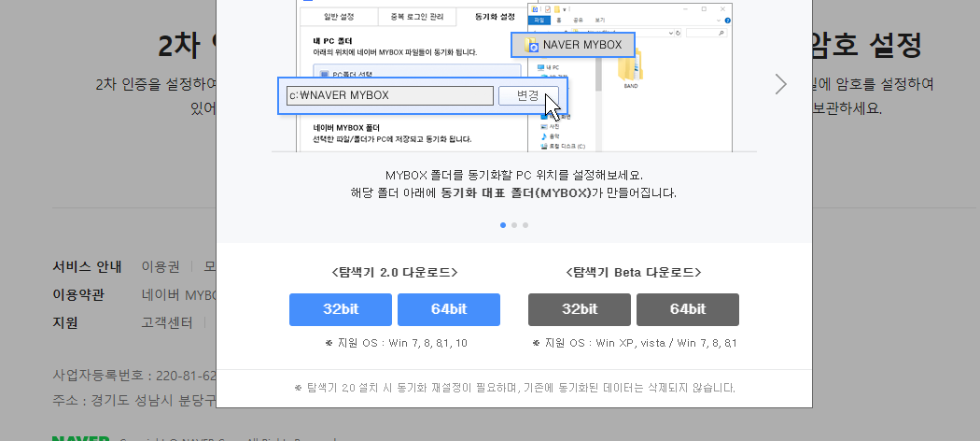Click the <탐색기 2.0 다운로드> heading
Screen dimensions: 980x441
[x=395, y=273]
